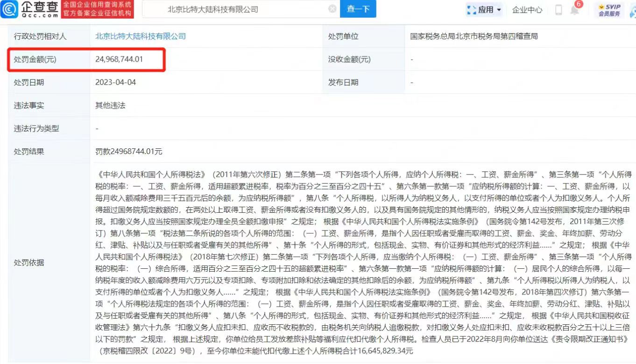Click the 违法事实 value 其他违法

click(110, 105)
